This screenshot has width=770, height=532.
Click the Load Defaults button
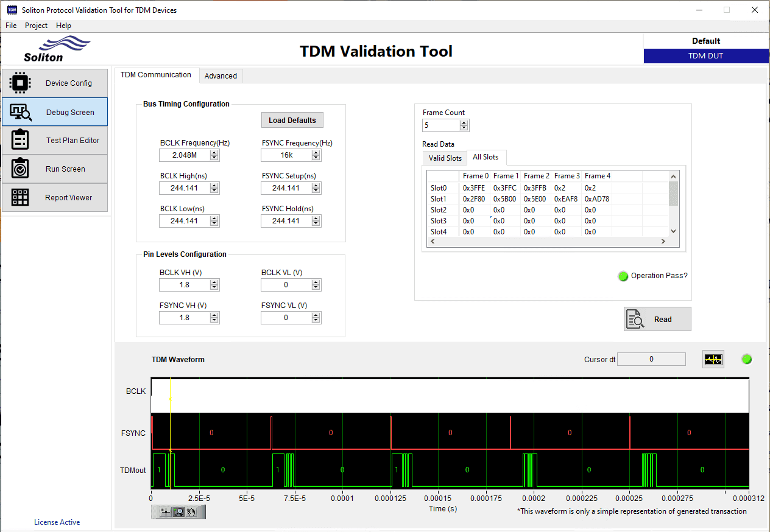(292, 120)
